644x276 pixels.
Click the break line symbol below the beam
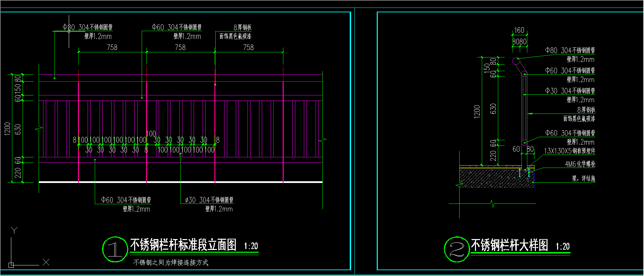click(x=492, y=204)
